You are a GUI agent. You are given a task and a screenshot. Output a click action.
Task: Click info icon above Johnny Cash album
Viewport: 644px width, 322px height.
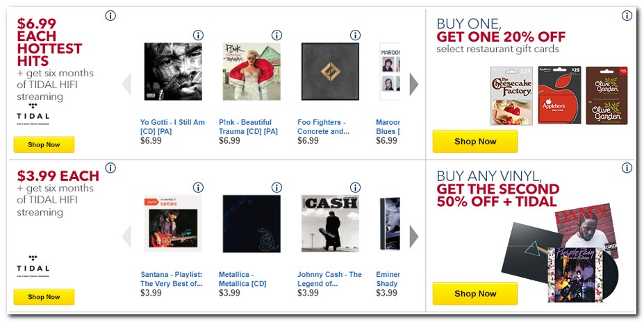pos(356,187)
